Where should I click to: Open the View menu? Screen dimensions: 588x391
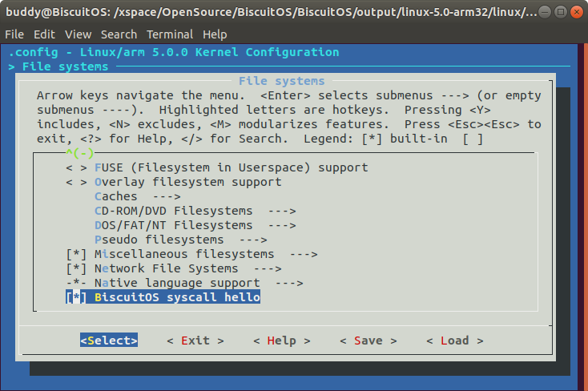click(x=78, y=34)
